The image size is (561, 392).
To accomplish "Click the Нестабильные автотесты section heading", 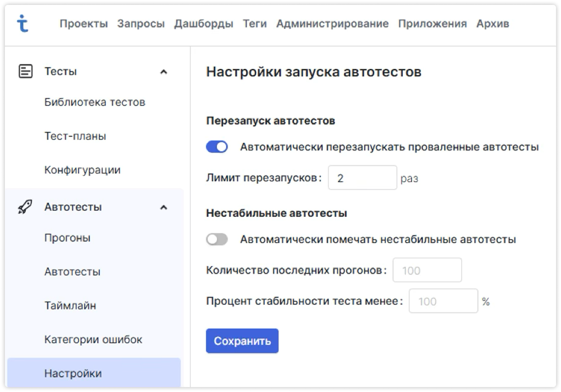I will (x=276, y=213).
